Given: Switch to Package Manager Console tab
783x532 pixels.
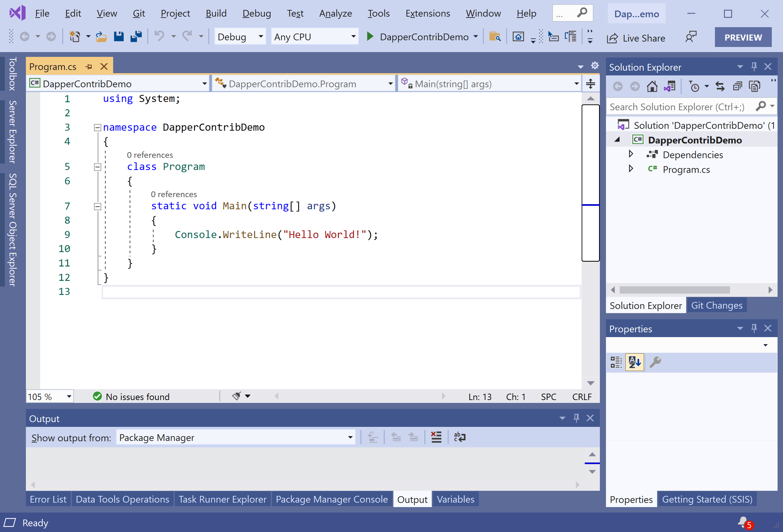Looking at the screenshot, I should [x=331, y=499].
